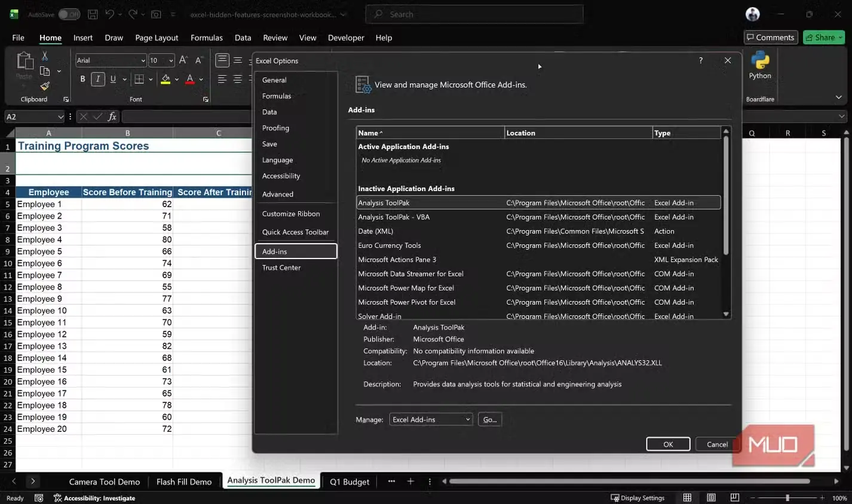
Task: Click the Search box in title bar
Action: [x=474, y=14]
